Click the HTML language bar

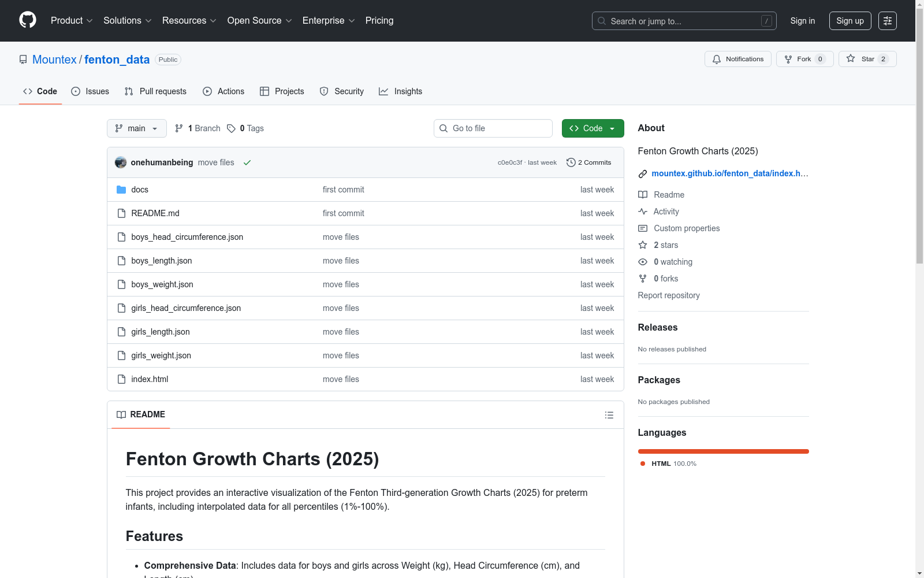724,451
